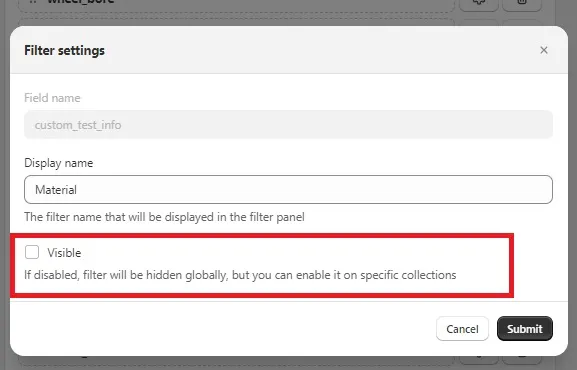
Task: Click the Field name label
Action: [52, 98]
